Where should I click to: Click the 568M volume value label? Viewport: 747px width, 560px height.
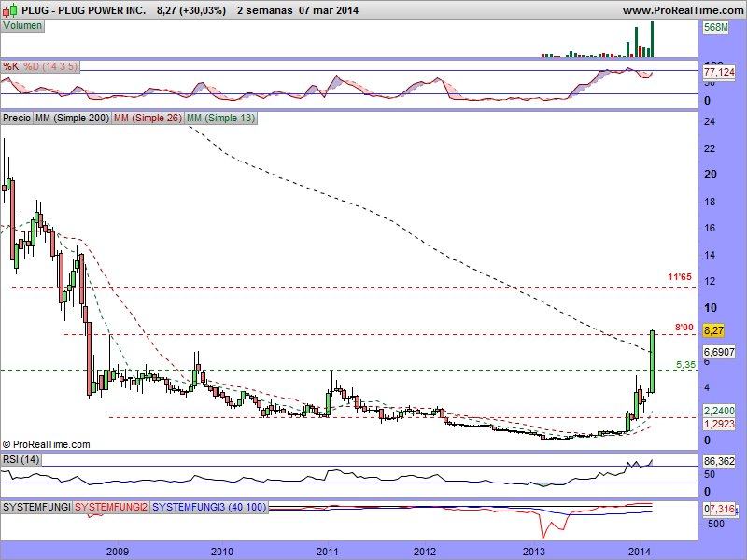point(716,28)
